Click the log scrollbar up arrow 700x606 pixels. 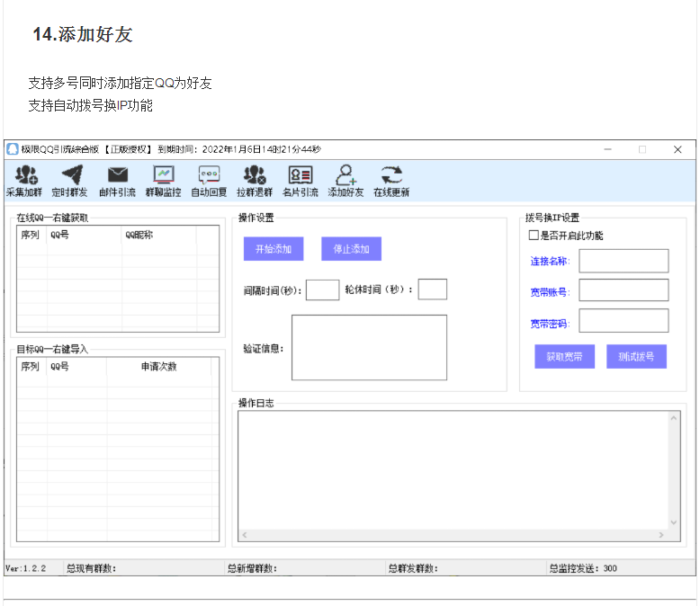point(674,418)
